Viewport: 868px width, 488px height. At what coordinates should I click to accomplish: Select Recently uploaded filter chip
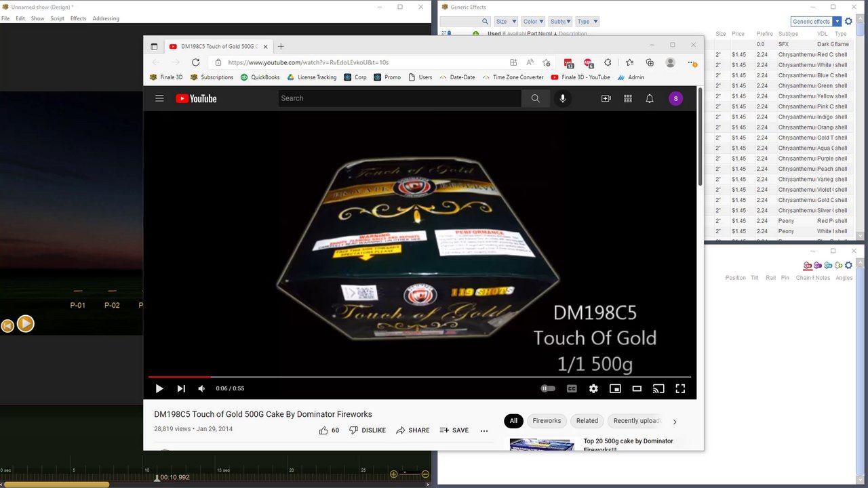(x=636, y=421)
